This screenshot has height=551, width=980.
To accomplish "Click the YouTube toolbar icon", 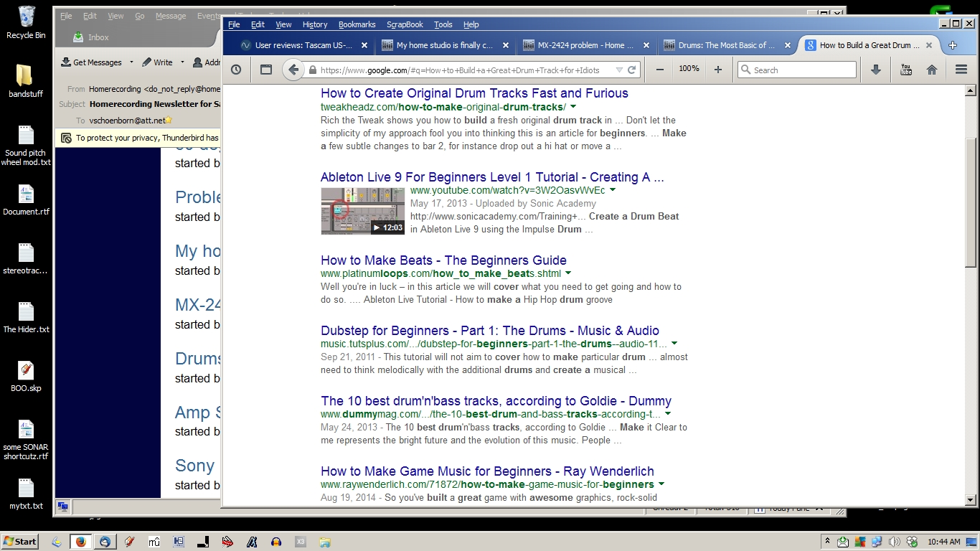I will (906, 70).
